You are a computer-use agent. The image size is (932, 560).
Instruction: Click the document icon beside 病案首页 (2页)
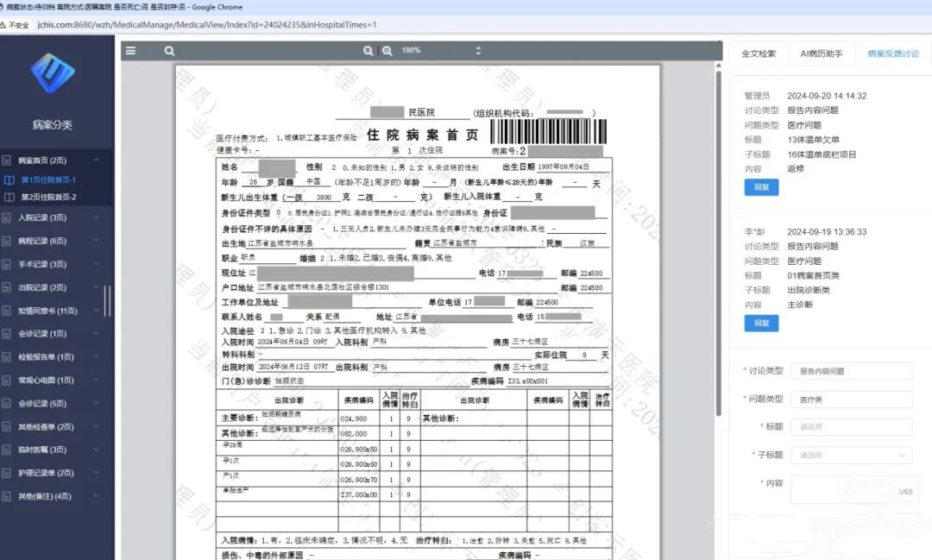tap(7, 160)
